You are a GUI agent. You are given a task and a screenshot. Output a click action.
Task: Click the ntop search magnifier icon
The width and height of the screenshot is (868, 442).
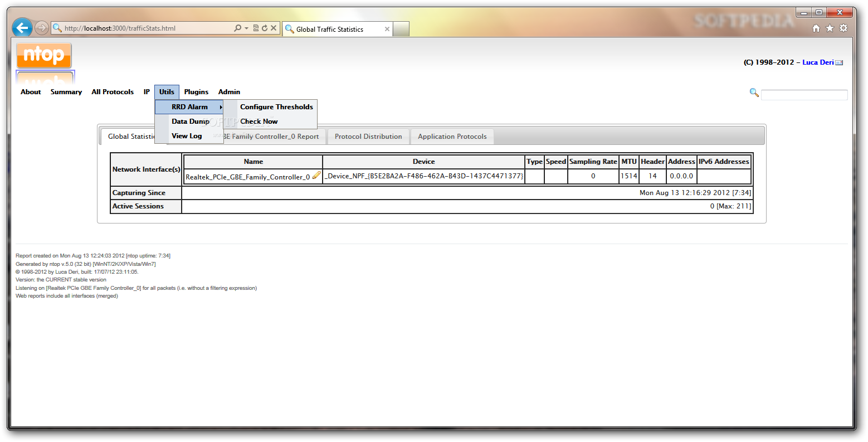point(754,93)
